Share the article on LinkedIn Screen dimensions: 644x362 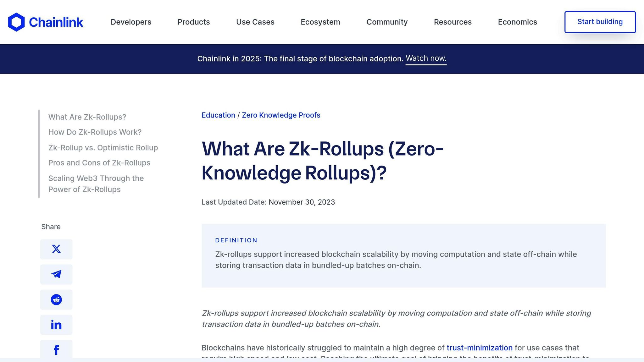(x=56, y=325)
